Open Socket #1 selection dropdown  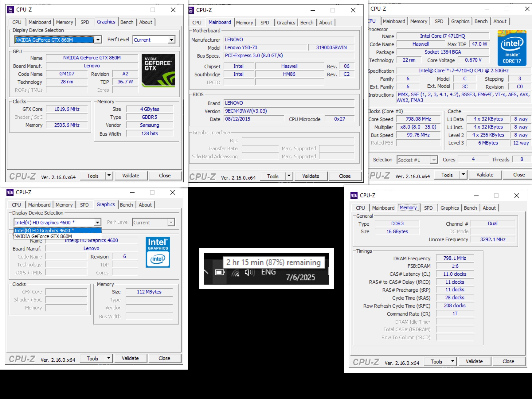(434, 160)
